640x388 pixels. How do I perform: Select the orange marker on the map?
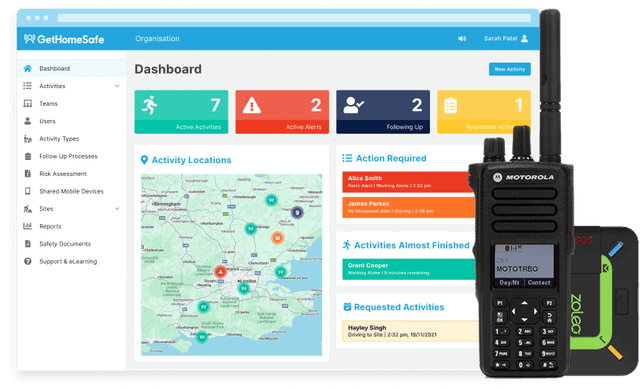coord(278,238)
